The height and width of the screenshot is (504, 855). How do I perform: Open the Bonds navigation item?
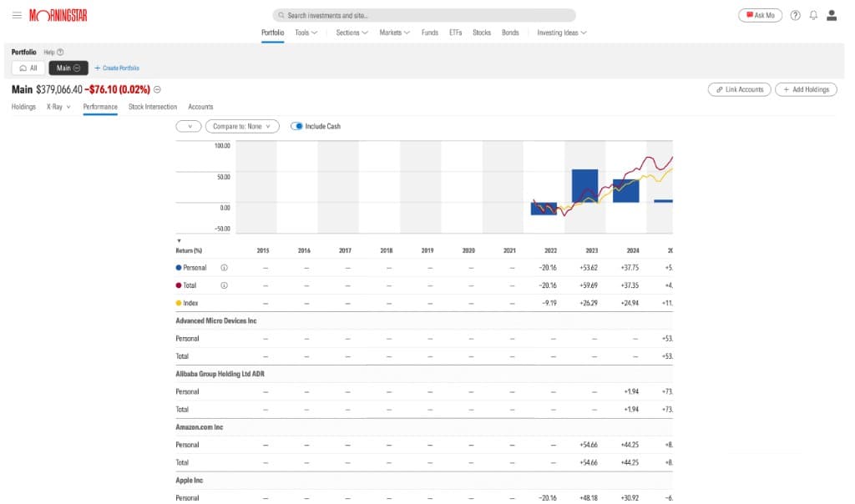pyautogui.click(x=510, y=33)
